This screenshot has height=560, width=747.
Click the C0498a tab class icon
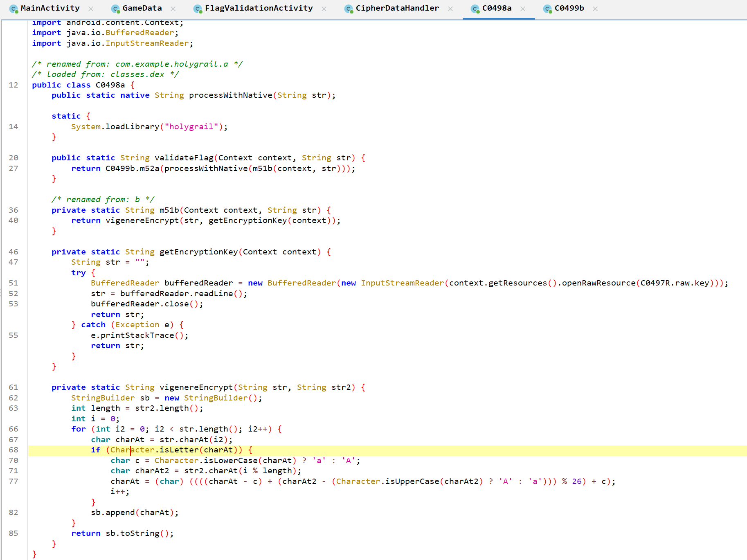tap(475, 9)
